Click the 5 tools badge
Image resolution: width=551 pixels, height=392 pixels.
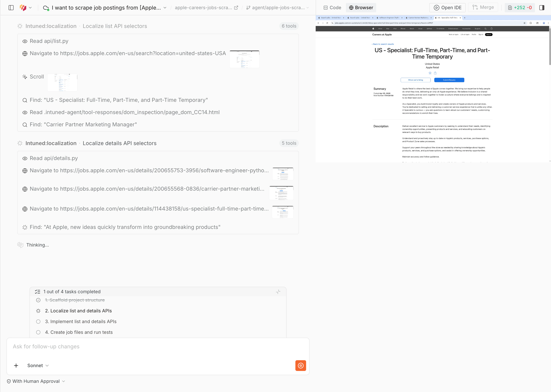pos(289,143)
